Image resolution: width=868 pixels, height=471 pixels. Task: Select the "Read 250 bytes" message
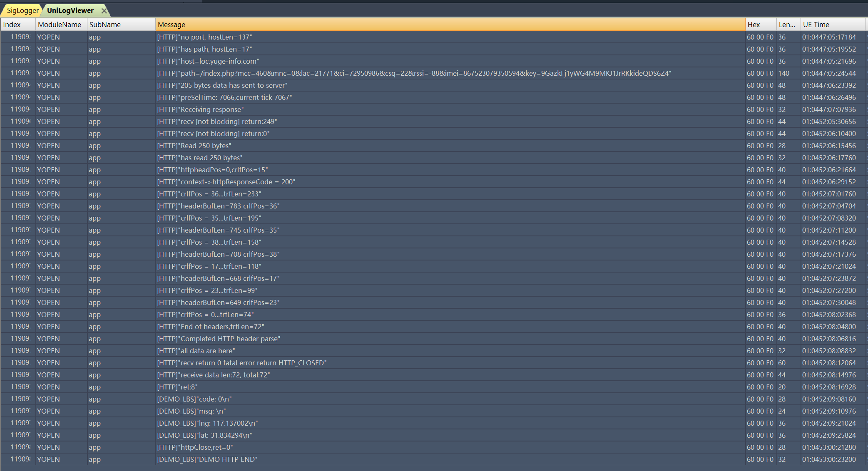click(433, 146)
